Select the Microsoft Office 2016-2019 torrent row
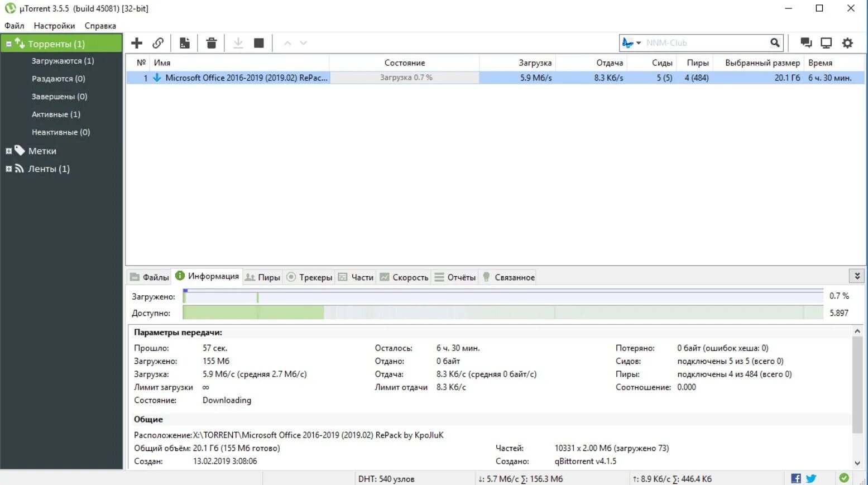 click(x=495, y=78)
